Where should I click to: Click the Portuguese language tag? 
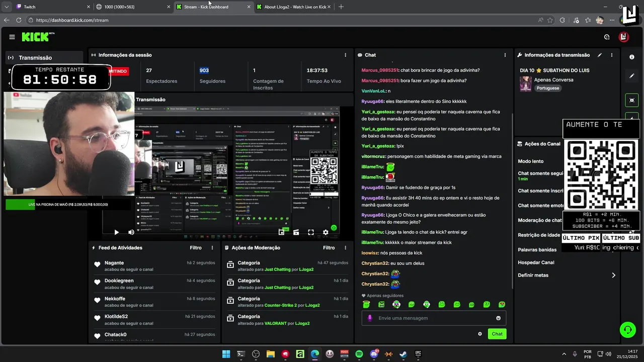[x=547, y=88]
